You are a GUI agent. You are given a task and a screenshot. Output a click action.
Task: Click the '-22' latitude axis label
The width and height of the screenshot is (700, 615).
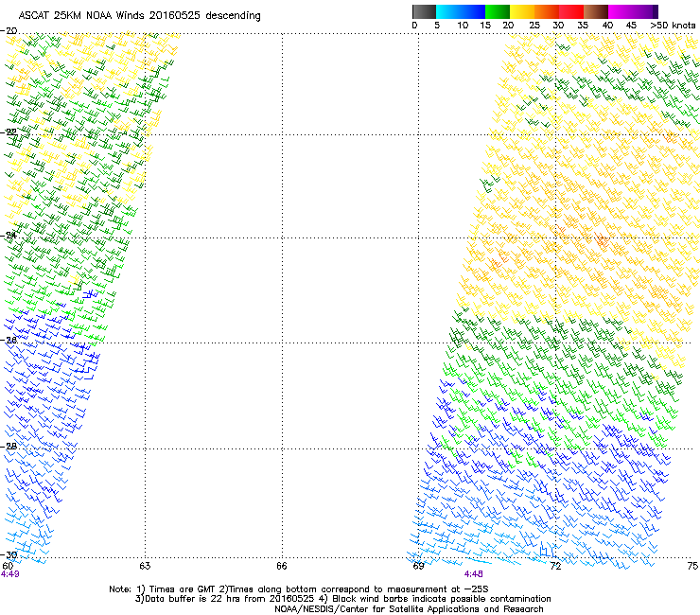pos(9,132)
